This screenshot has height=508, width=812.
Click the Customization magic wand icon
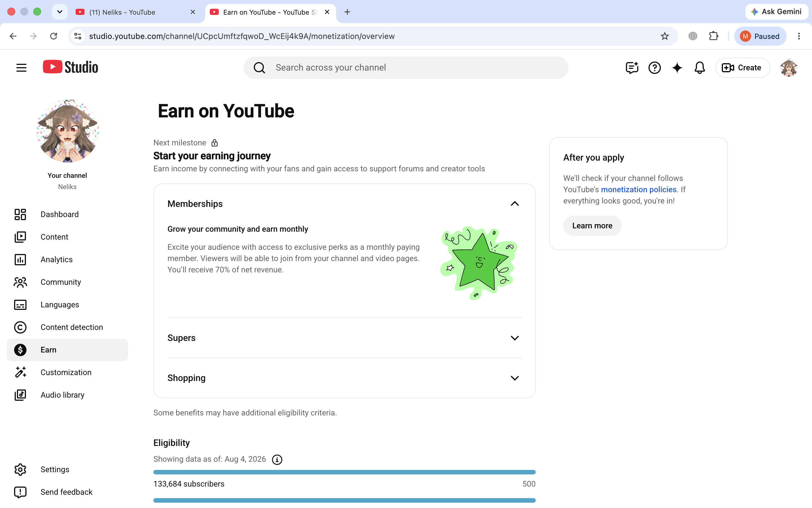[20, 372]
